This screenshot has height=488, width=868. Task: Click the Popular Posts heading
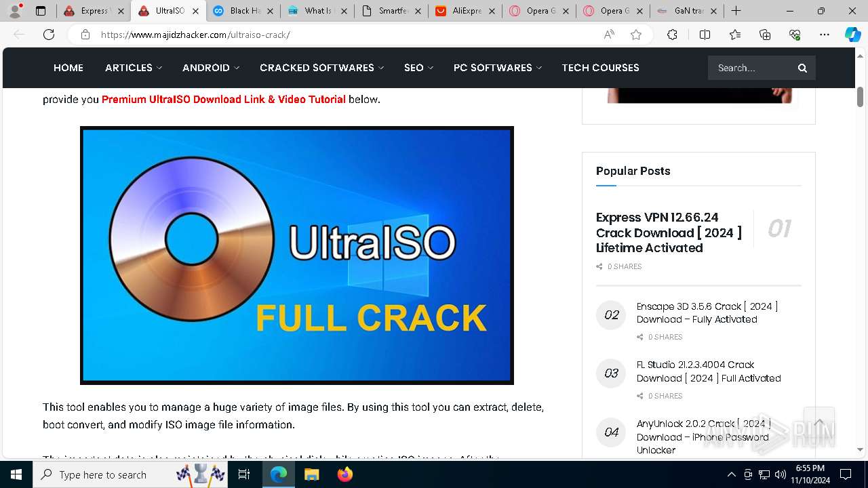point(633,171)
